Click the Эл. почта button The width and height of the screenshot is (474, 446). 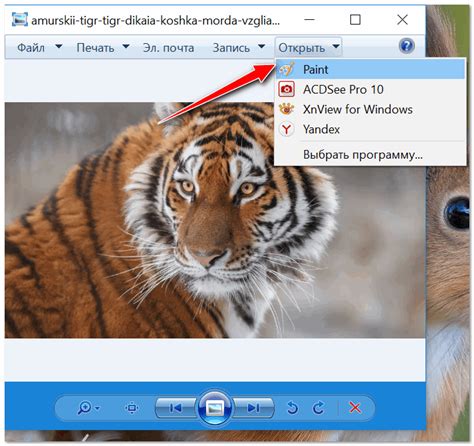(x=168, y=48)
